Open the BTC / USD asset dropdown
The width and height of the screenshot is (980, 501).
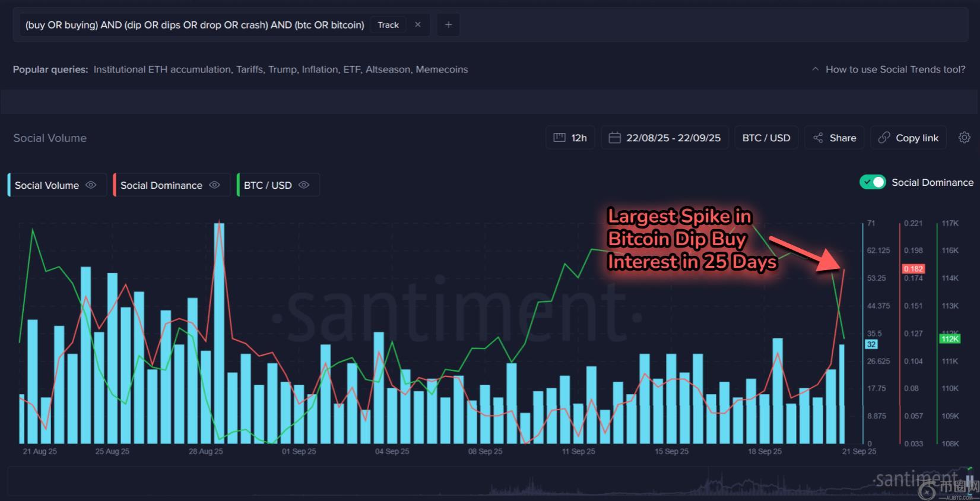pyautogui.click(x=766, y=138)
